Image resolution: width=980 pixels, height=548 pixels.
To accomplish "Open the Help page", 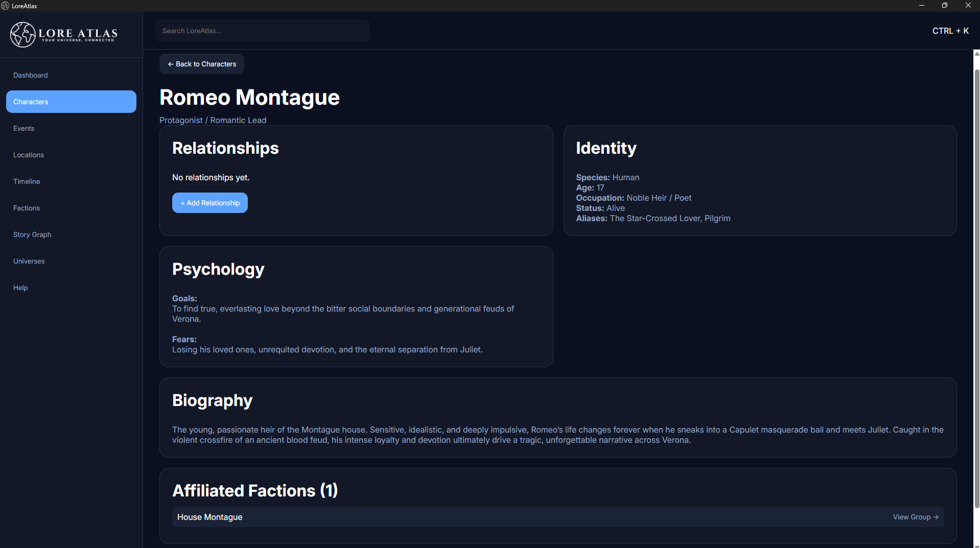I will tap(71, 288).
